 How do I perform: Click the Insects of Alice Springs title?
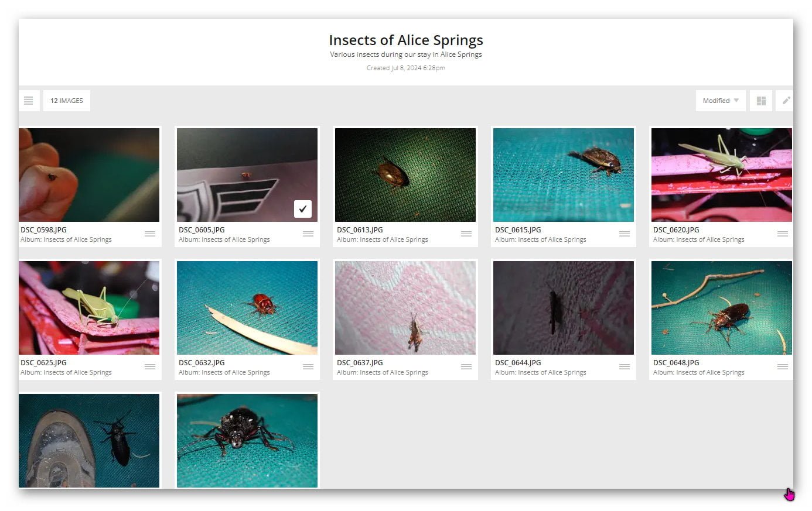pyautogui.click(x=405, y=40)
